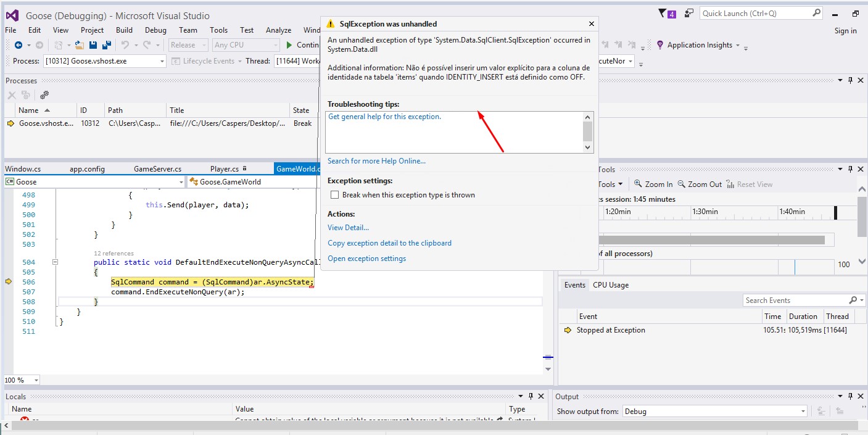This screenshot has width=868, height=435.
Task: Pin the Output panel
Action: pos(850,397)
